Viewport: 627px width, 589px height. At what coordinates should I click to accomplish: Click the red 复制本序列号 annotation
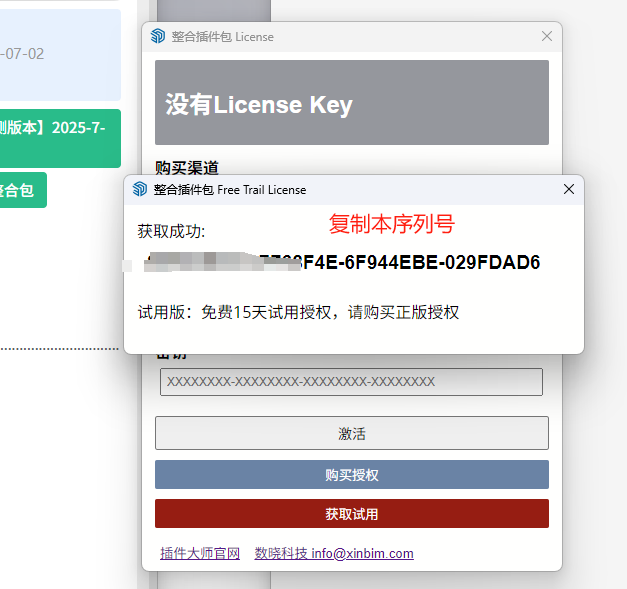click(x=391, y=223)
